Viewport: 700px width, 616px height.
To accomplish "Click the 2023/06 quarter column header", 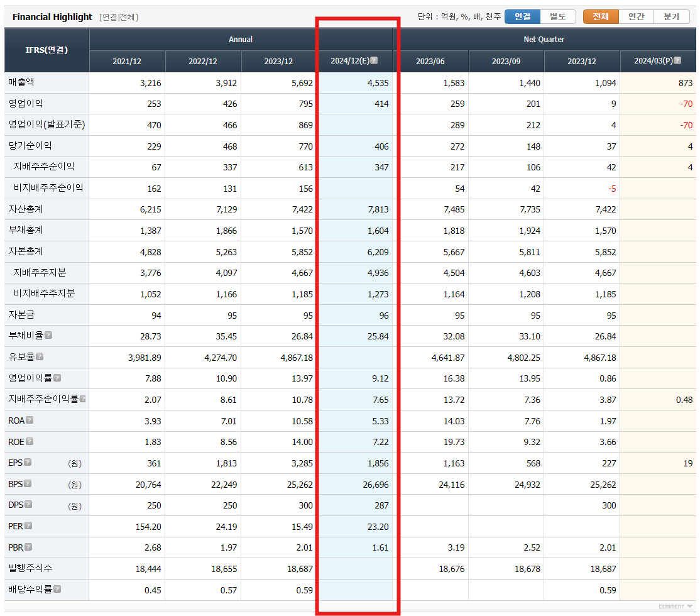I will point(430,61).
